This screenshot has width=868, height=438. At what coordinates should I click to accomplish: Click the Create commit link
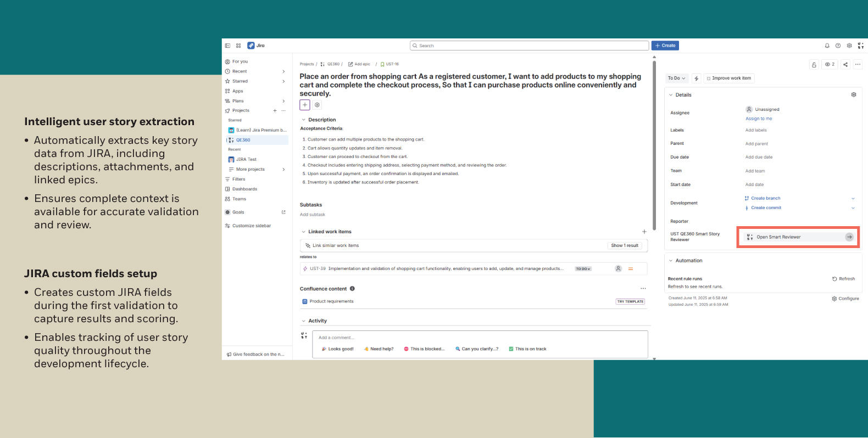coord(766,208)
